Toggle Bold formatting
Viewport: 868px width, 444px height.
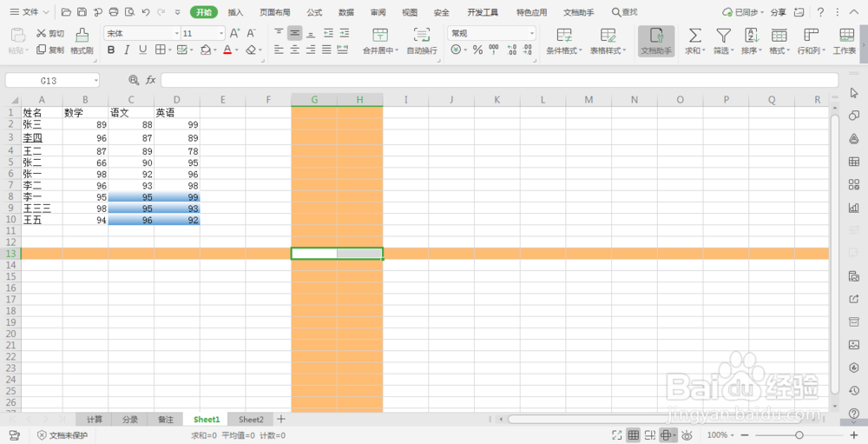point(111,50)
